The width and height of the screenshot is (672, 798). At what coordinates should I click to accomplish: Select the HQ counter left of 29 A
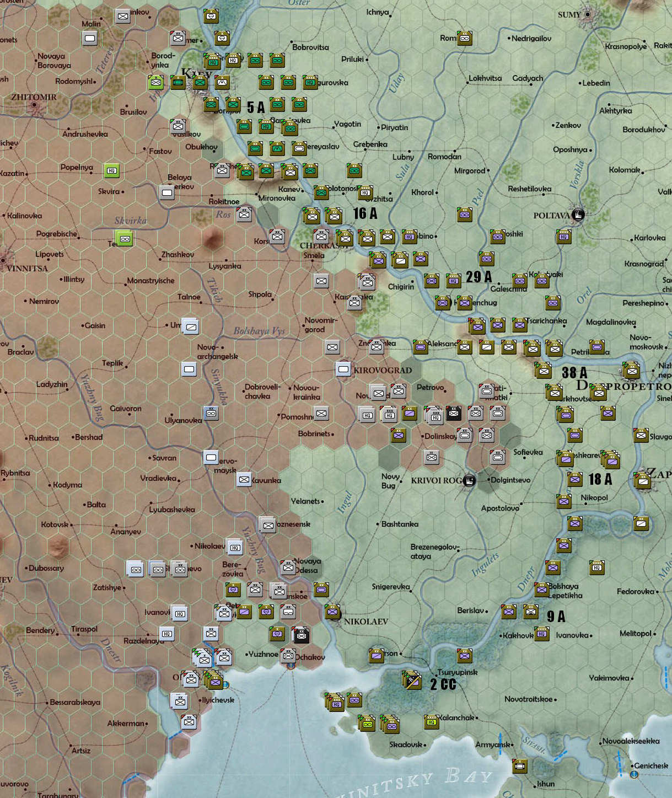click(x=454, y=280)
